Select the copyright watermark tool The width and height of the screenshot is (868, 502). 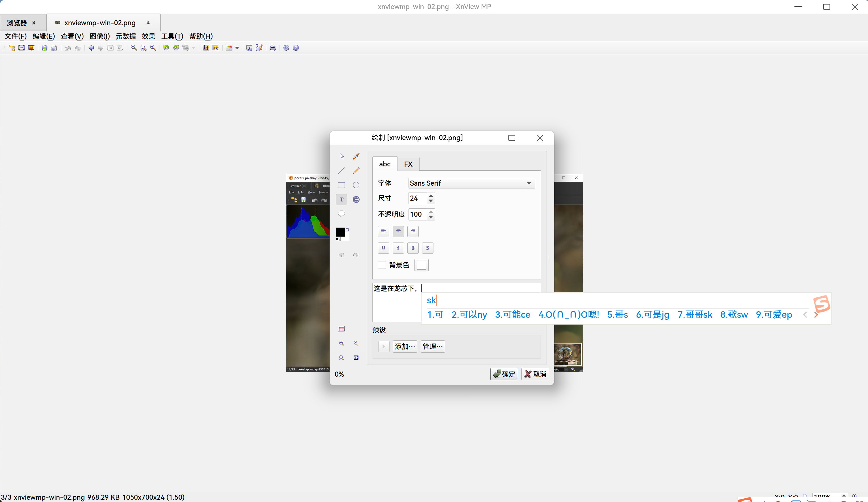pos(356,199)
